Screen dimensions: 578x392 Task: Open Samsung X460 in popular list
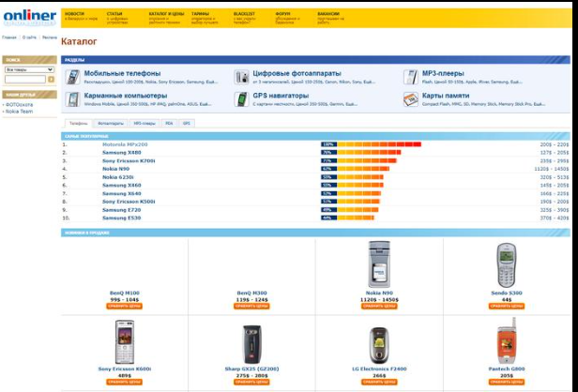[x=122, y=186]
